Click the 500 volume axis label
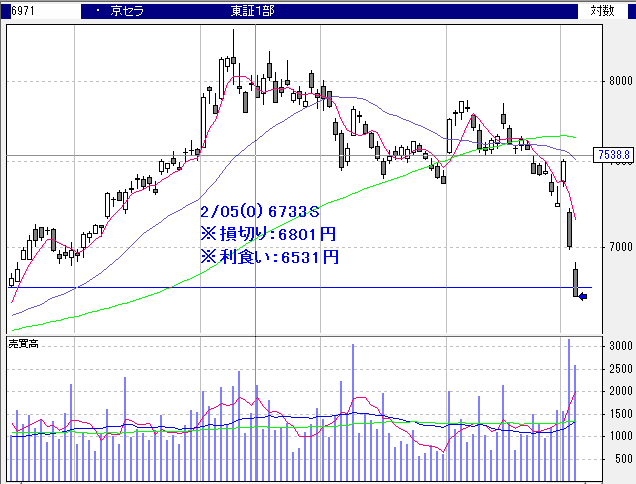 [620, 460]
